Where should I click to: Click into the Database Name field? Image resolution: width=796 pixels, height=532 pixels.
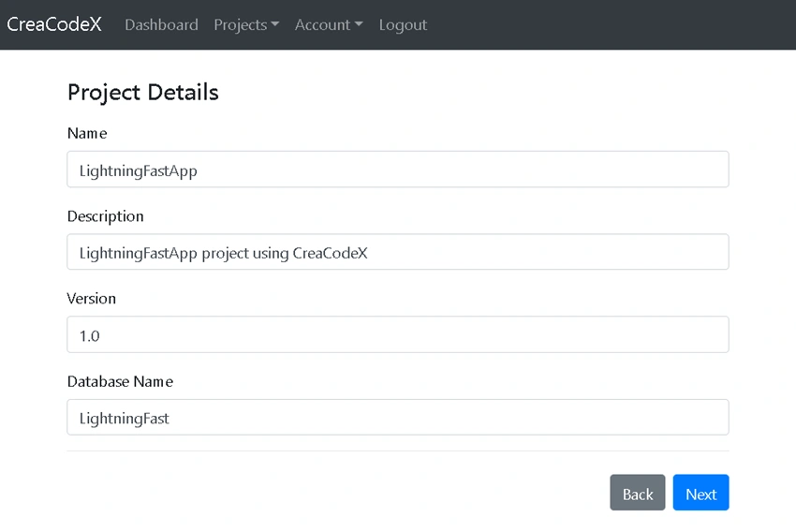click(x=398, y=418)
